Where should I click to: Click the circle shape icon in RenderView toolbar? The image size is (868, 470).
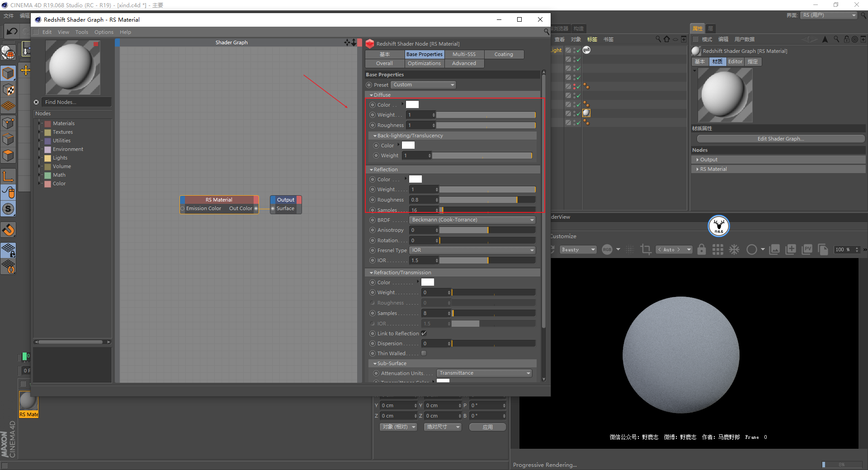751,249
